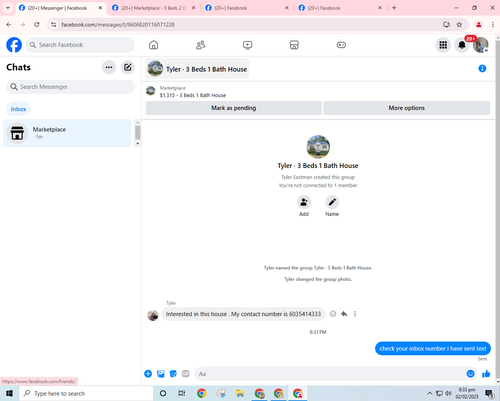Go back in the browser
The image size is (500, 401).
9,25
